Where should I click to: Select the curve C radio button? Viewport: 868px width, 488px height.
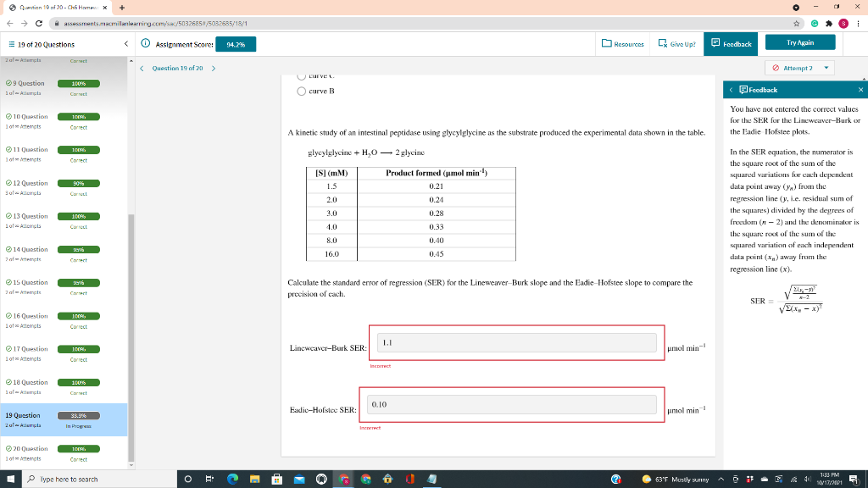click(301, 76)
